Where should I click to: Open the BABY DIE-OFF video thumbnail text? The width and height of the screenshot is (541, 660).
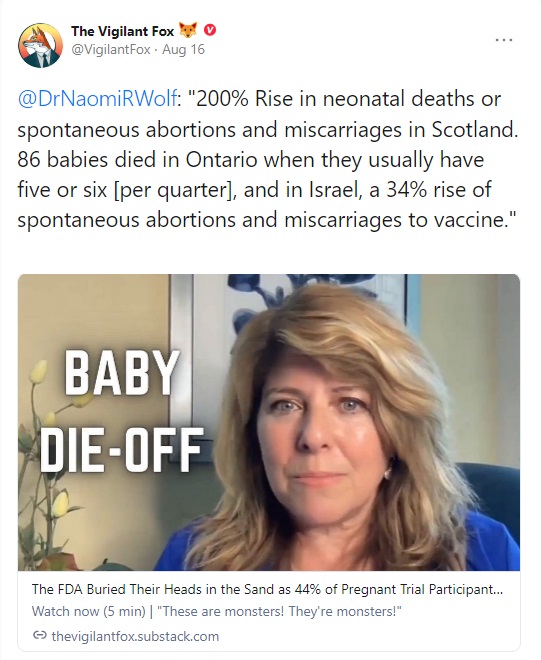pos(122,411)
